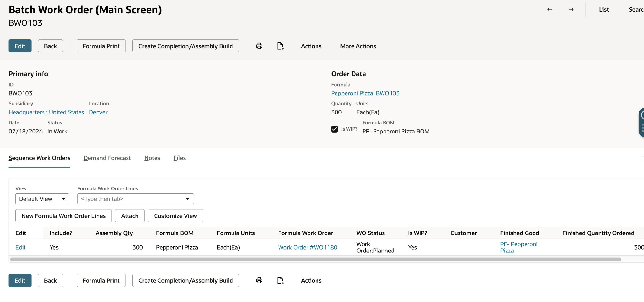Screen dimensions: 644x302
Task: Open Work Order #WO1180 link
Action: click(308, 247)
